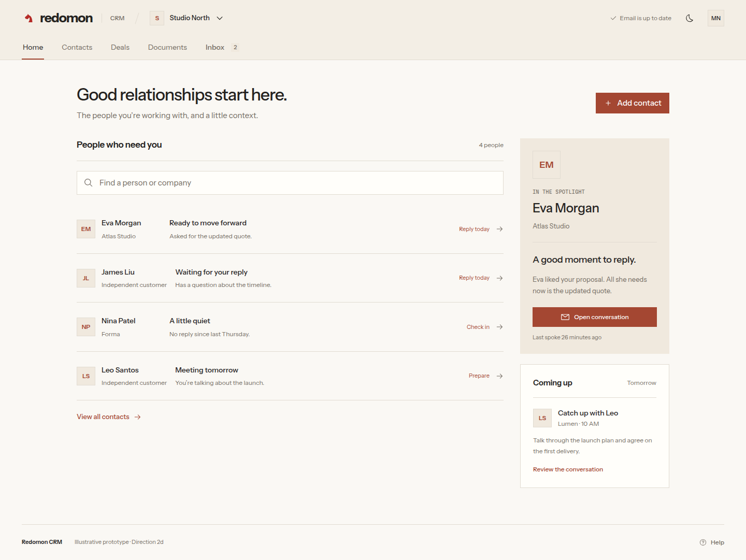Click the large EM spotlight avatar

point(547,165)
